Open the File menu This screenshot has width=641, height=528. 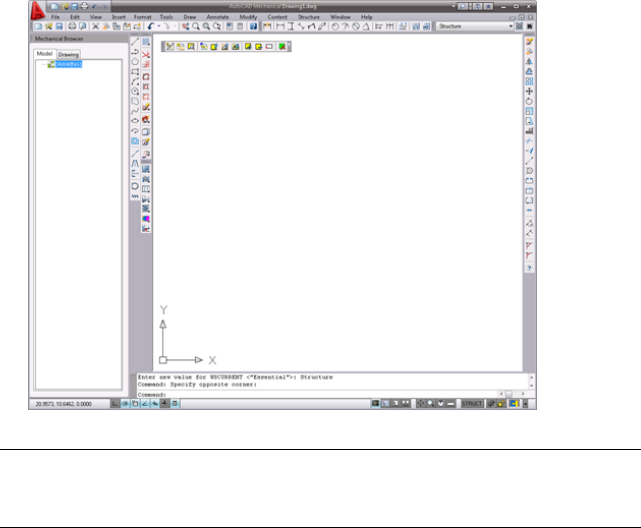click(x=55, y=17)
